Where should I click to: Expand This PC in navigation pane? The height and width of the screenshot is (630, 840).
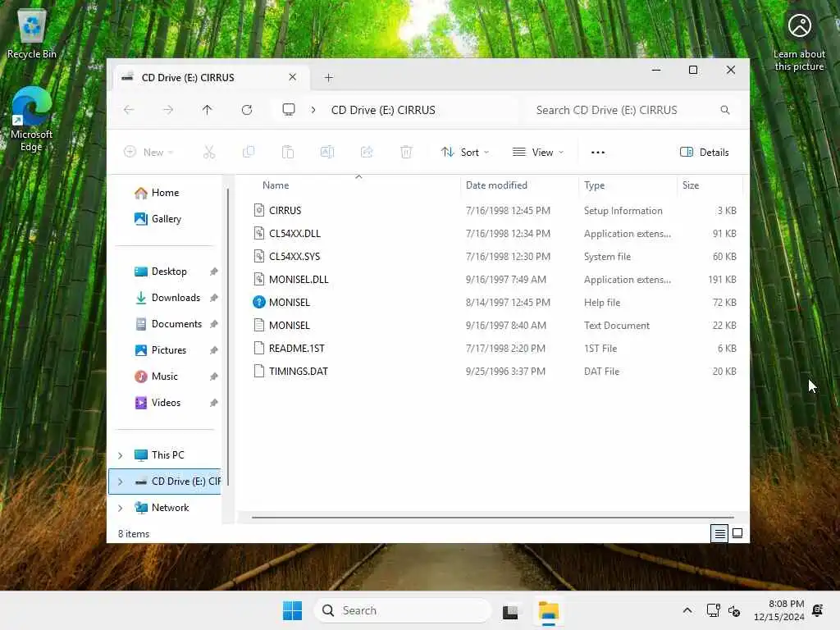[x=121, y=455]
